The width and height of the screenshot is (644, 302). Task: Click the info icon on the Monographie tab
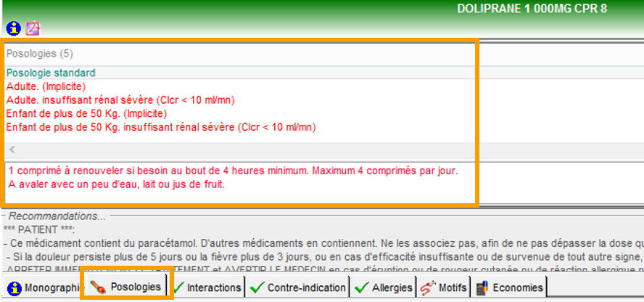[15, 288]
